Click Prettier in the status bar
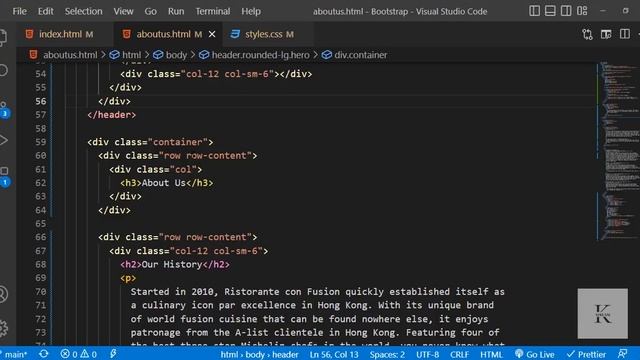This screenshot has height=360, width=640. point(586,354)
